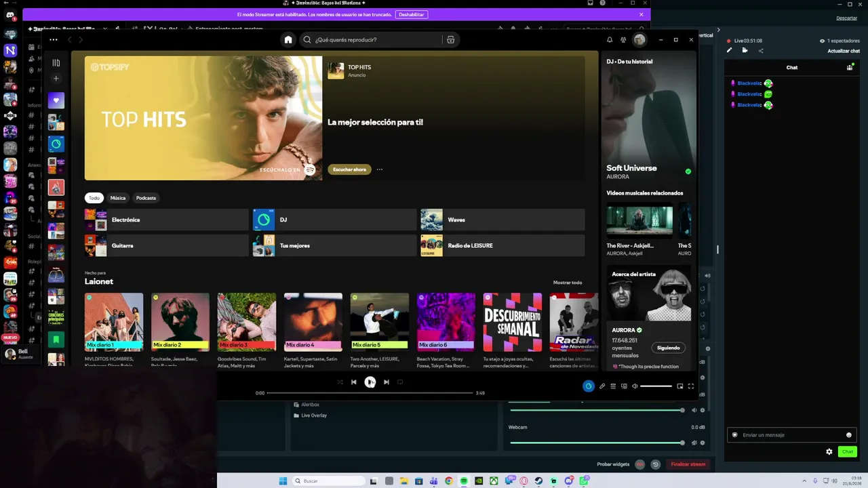Go to Spotify Home
Image resolution: width=868 pixels, height=488 pixels.
click(288, 40)
